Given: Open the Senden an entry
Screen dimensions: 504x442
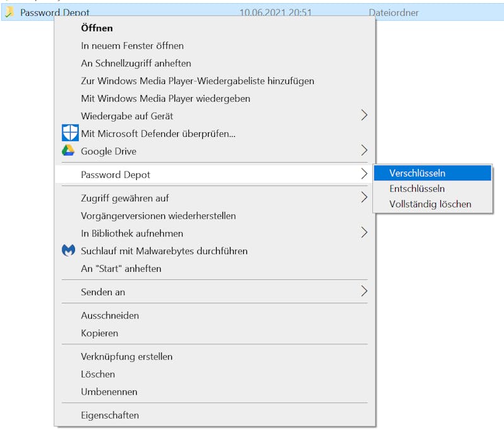Looking at the screenshot, I should tap(215, 292).
